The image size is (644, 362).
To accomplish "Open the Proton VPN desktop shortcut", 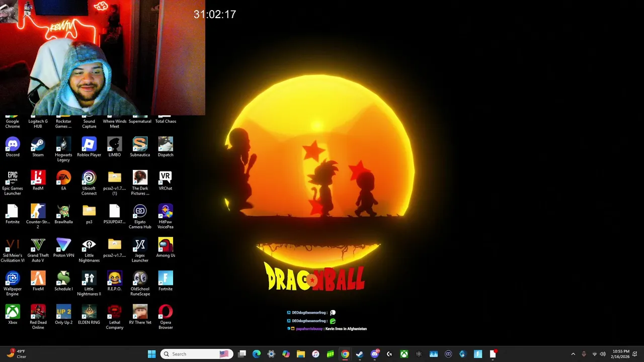I will pos(63,248).
